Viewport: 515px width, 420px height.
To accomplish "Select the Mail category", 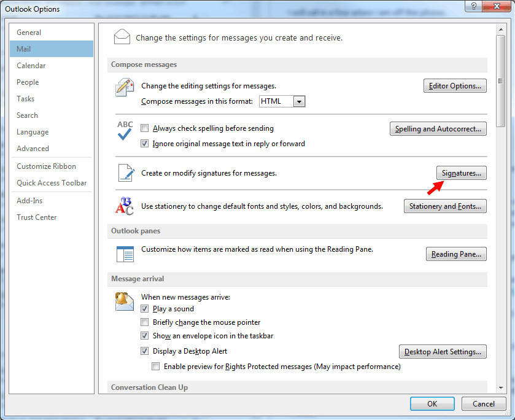I will (x=52, y=49).
